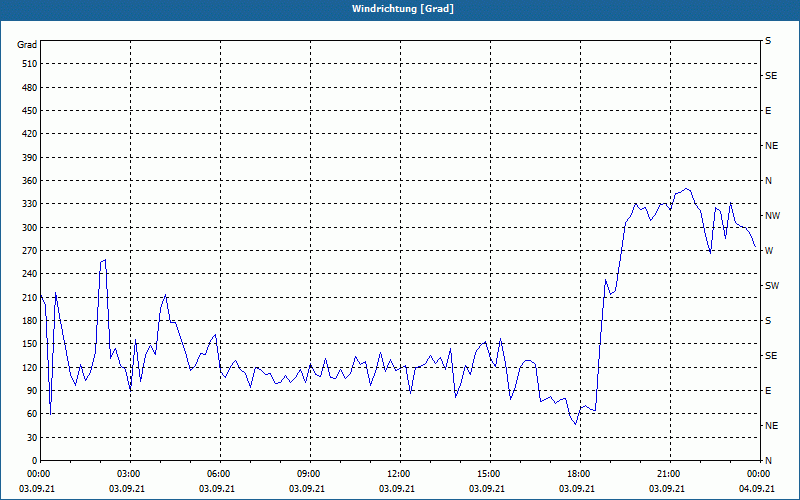Viewport: 800px width, 500px height.
Task: Click the 09:00 time label
Action: pyautogui.click(x=310, y=473)
